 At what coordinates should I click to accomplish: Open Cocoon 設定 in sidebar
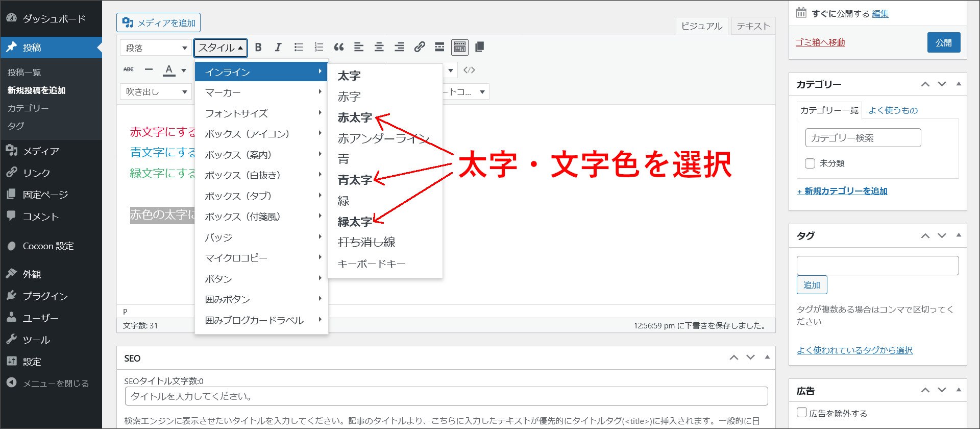pyautogui.click(x=51, y=246)
